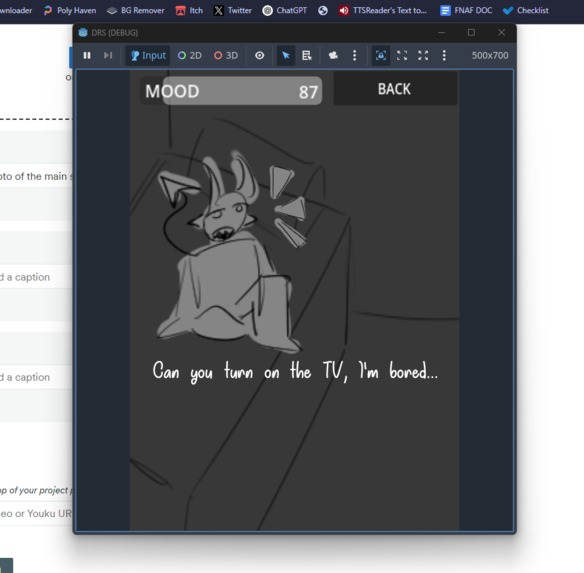Toggle selection visibility eye icon

pyautogui.click(x=260, y=56)
